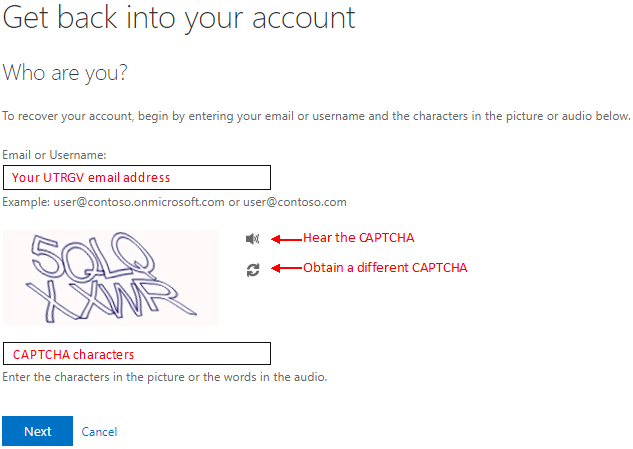Click the Cancel link
This screenshot has width=633, height=449.
point(99,432)
